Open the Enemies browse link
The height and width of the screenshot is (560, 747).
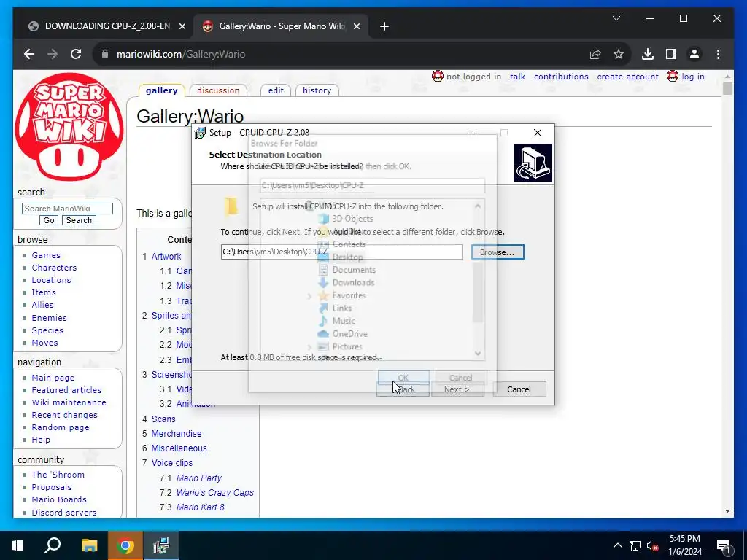pyautogui.click(x=49, y=318)
